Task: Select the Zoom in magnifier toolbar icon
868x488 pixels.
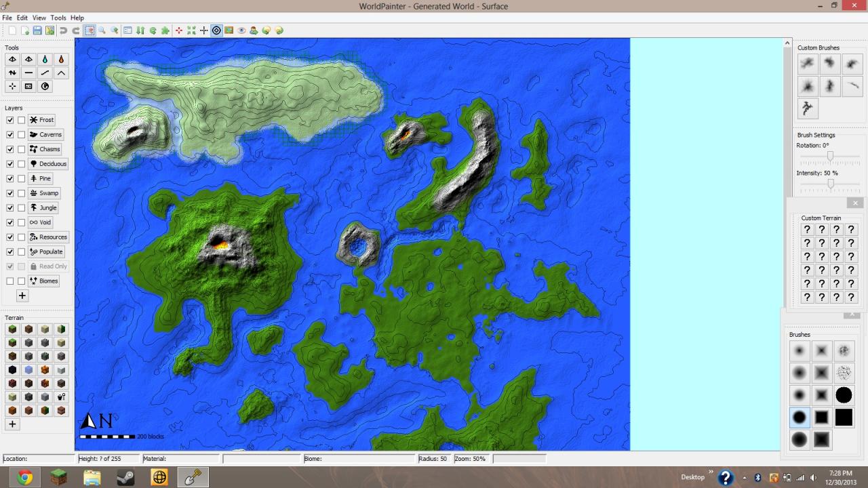Action: tap(114, 30)
